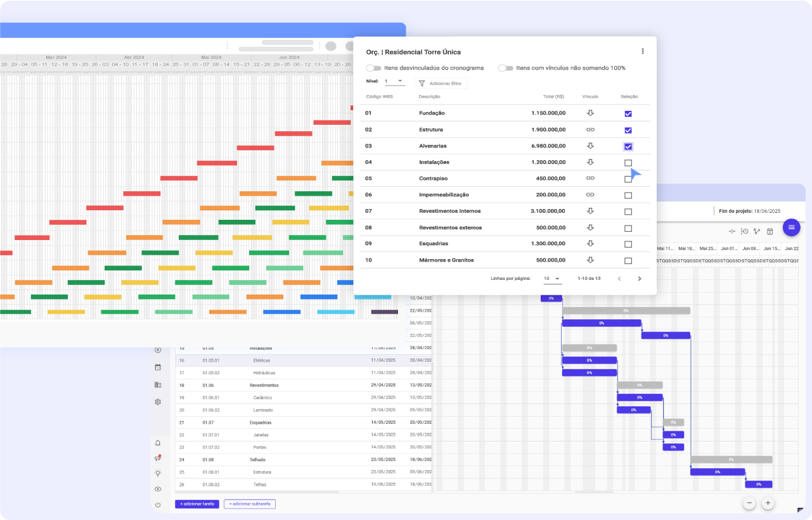The width and height of the screenshot is (812, 520).
Task: Click the calendar with X icon
Action: (770, 231)
